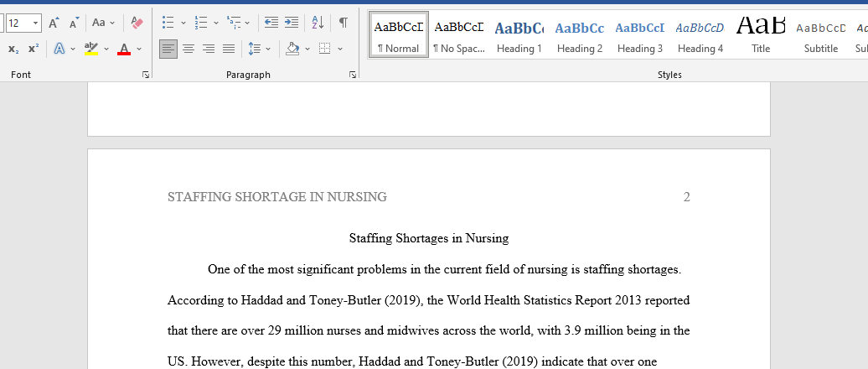Apply superscript formatting
868x369 pixels.
point(34,49)
